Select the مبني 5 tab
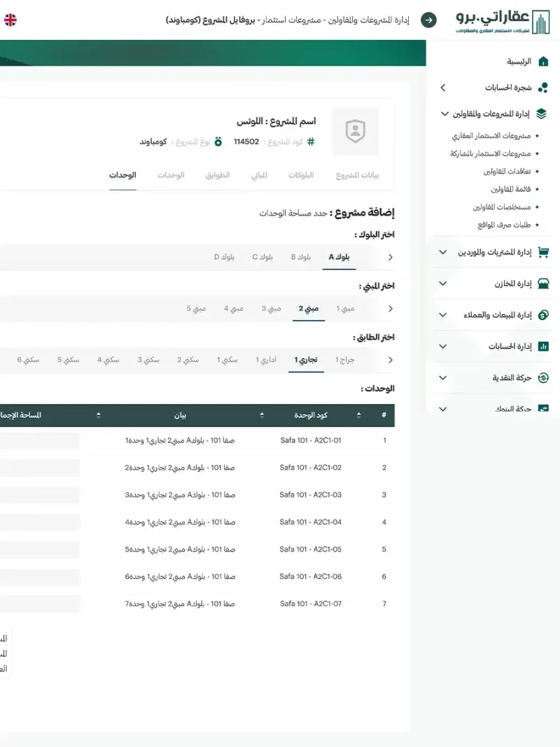The width and height of the screenshot is (560, 747). [x=196, y=309]
